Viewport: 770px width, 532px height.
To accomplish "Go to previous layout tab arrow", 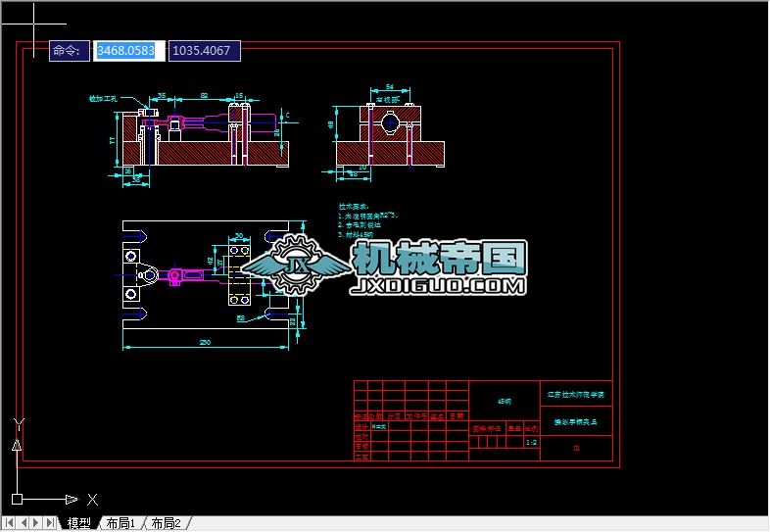I will [x=23, y=523].
